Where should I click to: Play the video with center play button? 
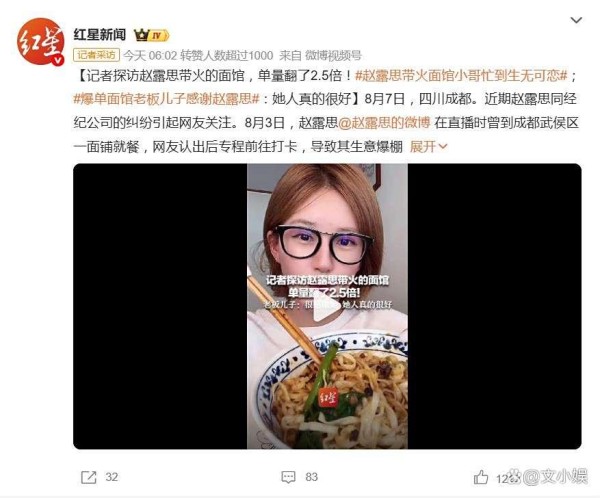tap(327, 307)
